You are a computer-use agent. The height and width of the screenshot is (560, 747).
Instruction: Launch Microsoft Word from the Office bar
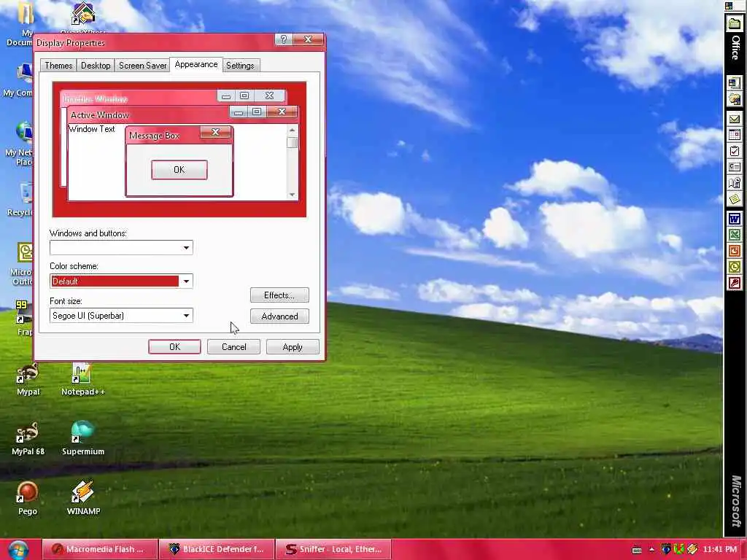pyautogui.click(x=735, y=219)
